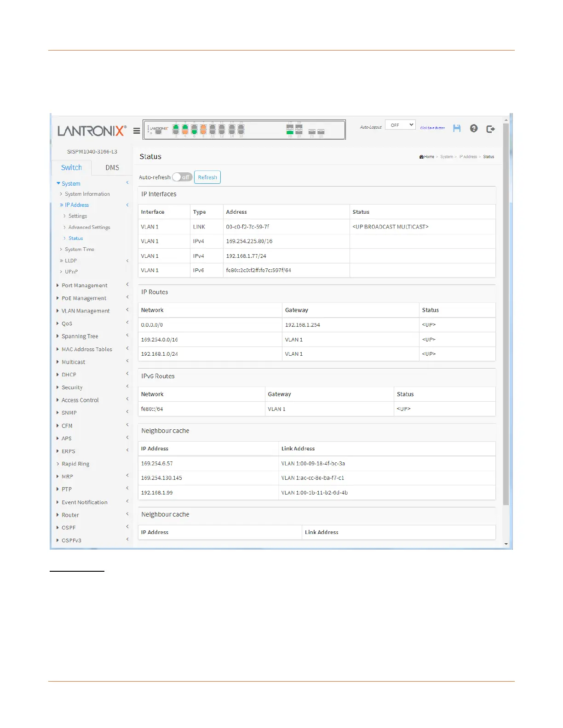Expand Spanning Tree menu
The image size is (563, 728).
(80, 336)
